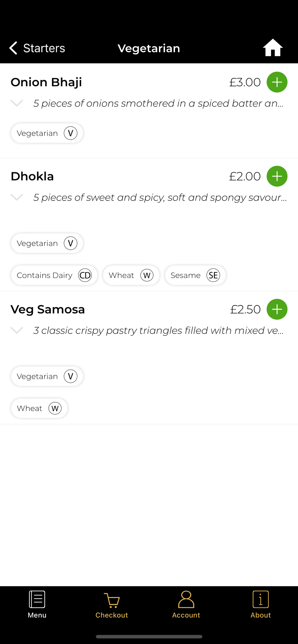Viewport: 298px width, 644px height.
Task: Expand the Onion Bhaji description
Action: (x=17, y=103)
